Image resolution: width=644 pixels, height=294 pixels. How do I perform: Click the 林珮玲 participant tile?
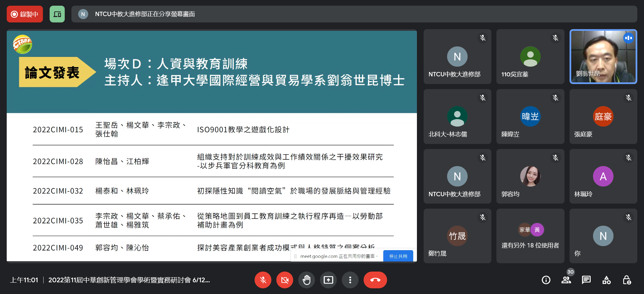click(x=603, y=176)
